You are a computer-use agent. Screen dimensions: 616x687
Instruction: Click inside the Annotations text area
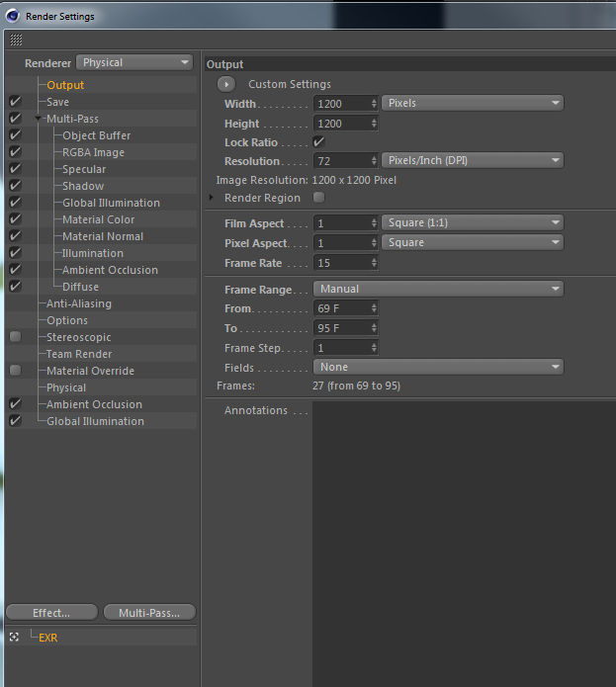coord(464,544)
